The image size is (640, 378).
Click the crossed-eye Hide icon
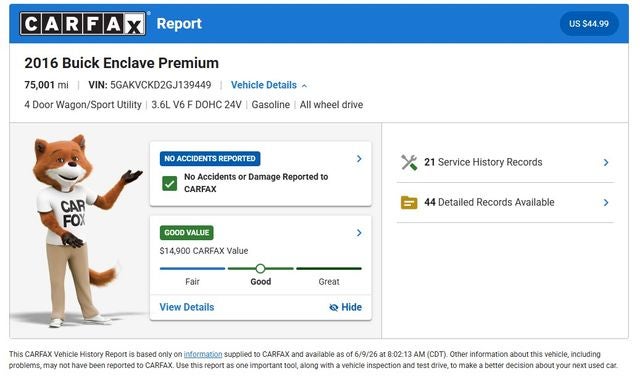333,307
